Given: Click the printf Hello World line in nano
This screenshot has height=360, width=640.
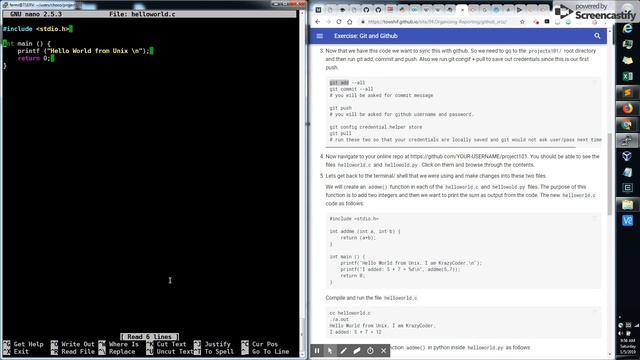Looking at the screenshot, I should [84, 51].
